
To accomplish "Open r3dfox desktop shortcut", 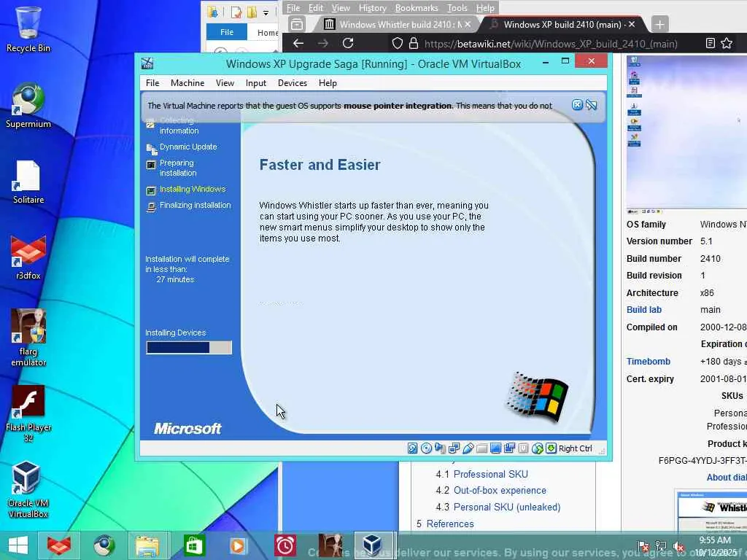I will 28,257.
